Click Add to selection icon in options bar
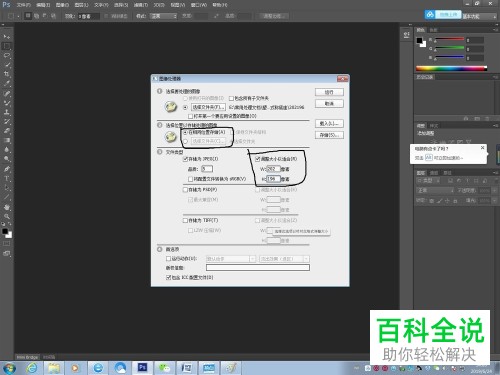 point(37,16)
